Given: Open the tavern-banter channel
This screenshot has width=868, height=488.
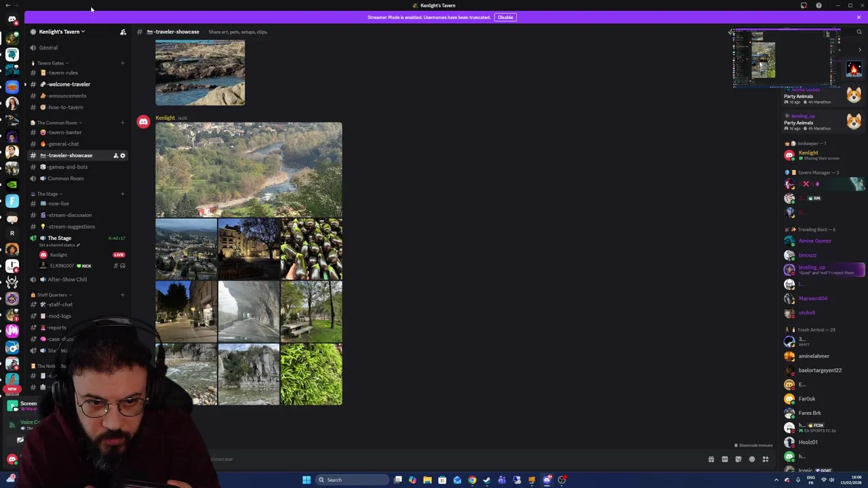Looking at the screenshot, I should coord(78,132).
